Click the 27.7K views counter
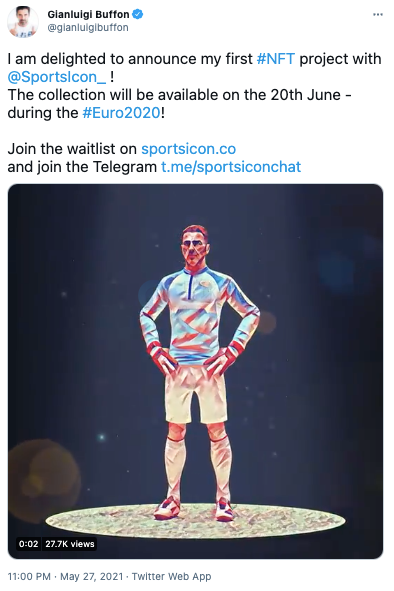 [x=70, y=544]
